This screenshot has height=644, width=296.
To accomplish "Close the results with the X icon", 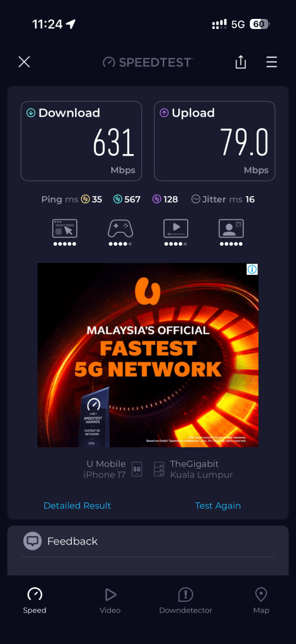I will click(24, 62).
